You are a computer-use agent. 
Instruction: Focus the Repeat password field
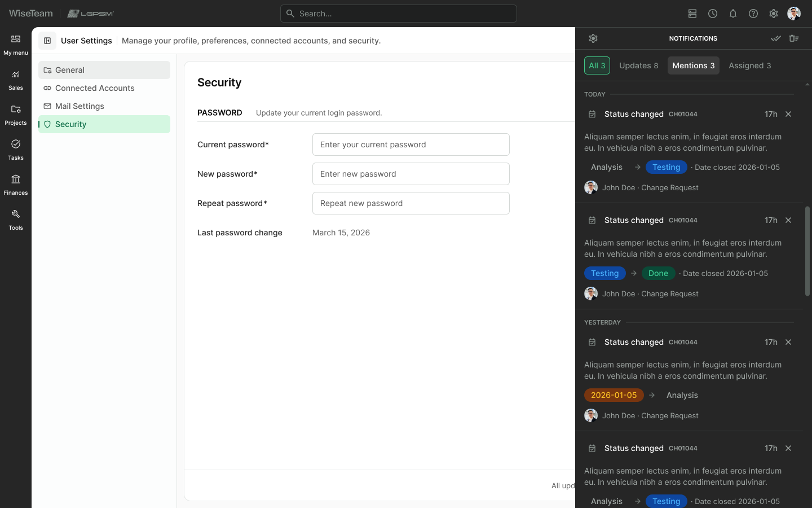pyautogui.click(x=411, y=203)
